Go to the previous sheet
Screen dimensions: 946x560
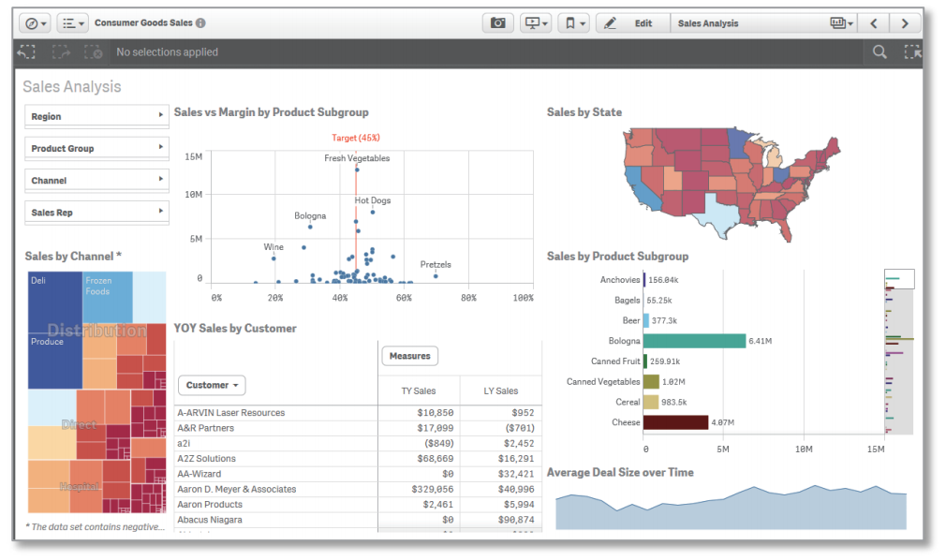pyautogui.click(x=873, y=23)
